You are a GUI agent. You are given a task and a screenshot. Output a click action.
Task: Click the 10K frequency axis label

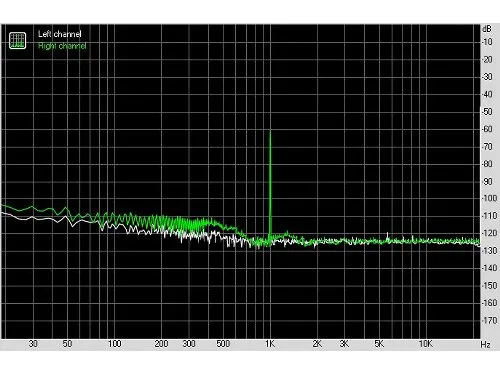(426, 344)
